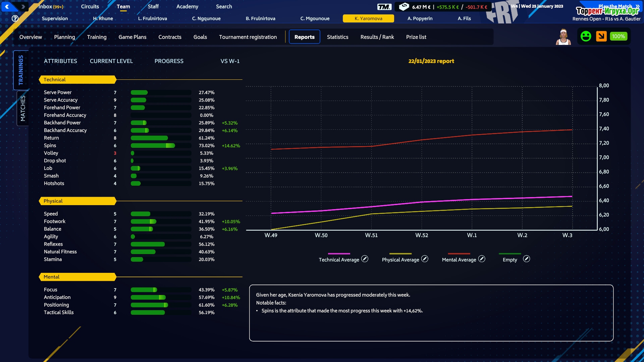This screenshot has width=644, height=362.
Task: Edit the Technical Average graph series
Action: 365,259
